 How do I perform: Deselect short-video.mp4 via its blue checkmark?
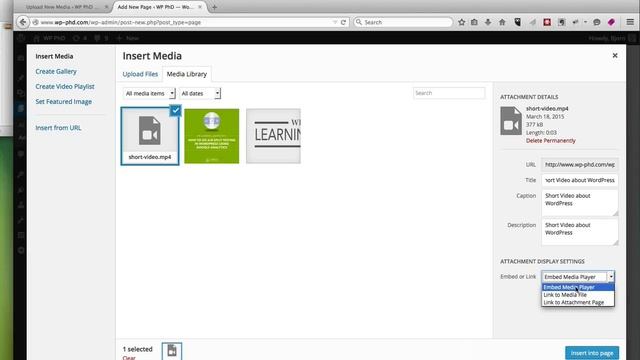click(176, 110)
